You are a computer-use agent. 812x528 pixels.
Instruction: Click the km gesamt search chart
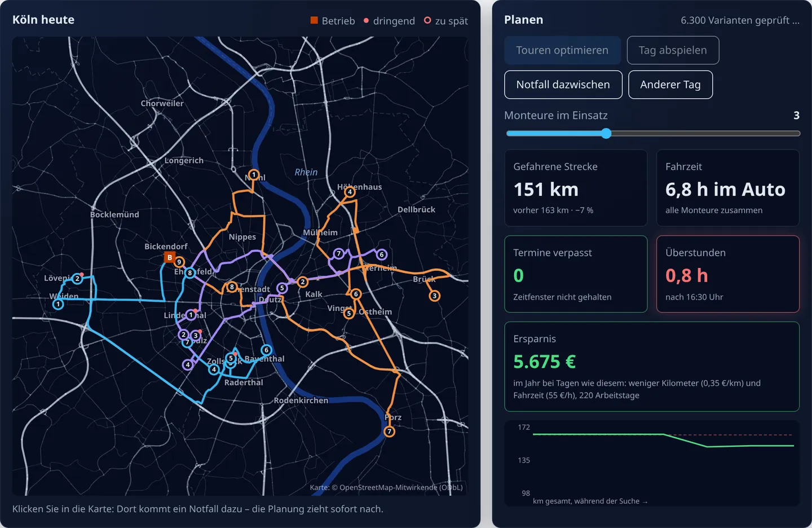point(652,463)
